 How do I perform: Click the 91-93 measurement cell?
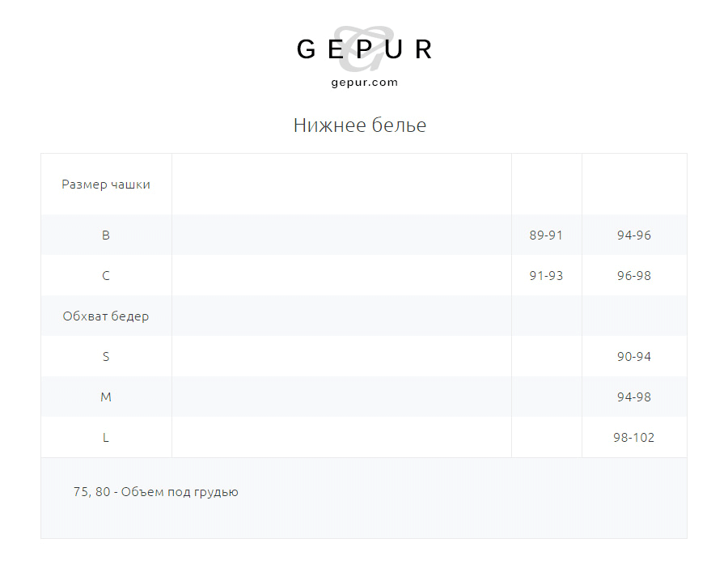click(546, 276)
